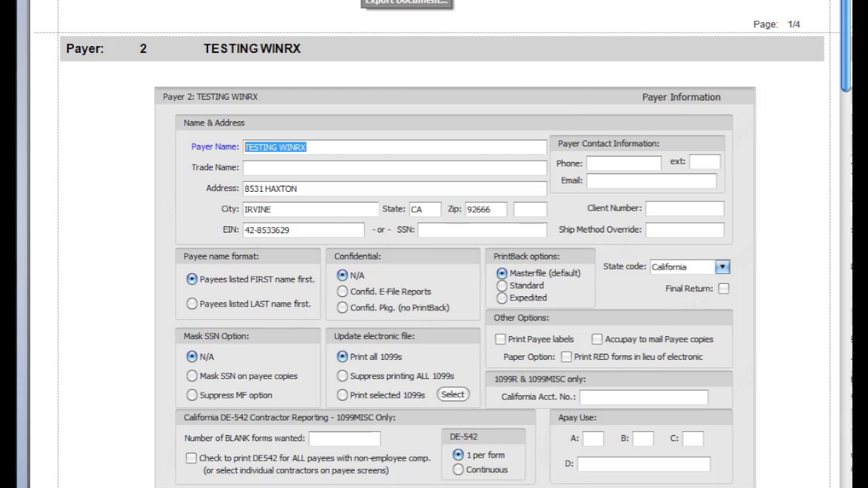Select Payees listed LAST name first
This screenshot has width=868, height=488.
pyautogui.click(x=192, y=304)
